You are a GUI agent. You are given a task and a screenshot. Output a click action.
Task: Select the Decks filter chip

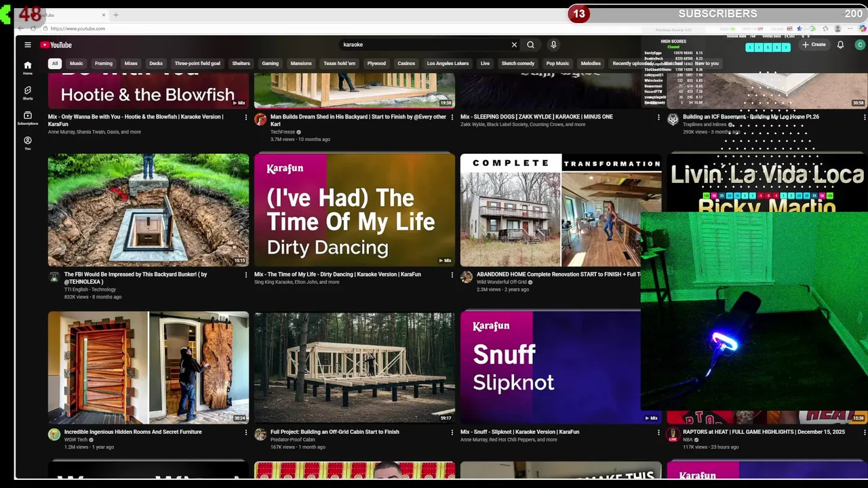pos(156,64)
